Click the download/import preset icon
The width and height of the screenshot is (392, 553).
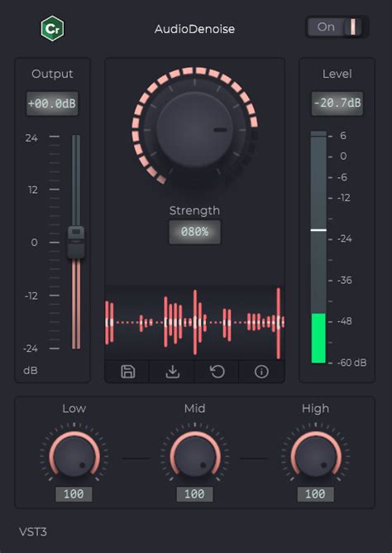tap(172, 372)
